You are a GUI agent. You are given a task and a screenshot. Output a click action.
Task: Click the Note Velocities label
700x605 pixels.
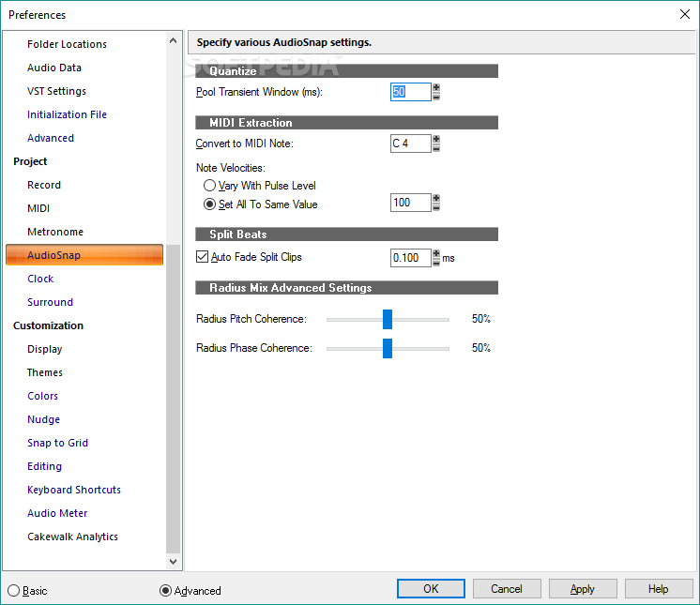coord(230,168)
